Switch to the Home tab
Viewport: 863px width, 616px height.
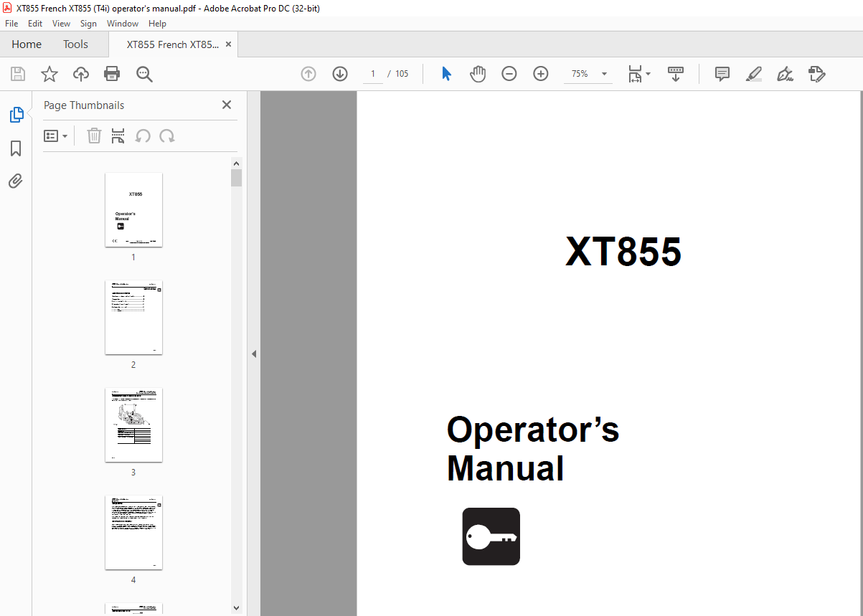tap(27, 44)
